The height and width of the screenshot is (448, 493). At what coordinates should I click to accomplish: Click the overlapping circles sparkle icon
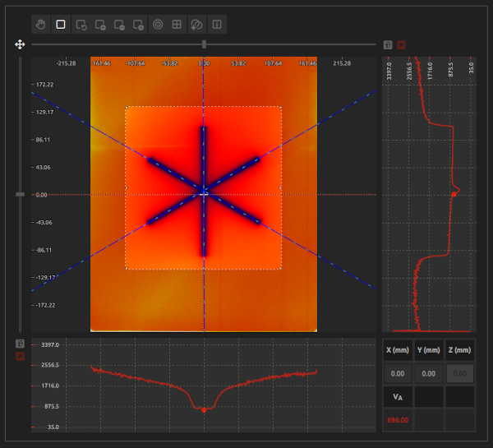[x=197, y=25]
